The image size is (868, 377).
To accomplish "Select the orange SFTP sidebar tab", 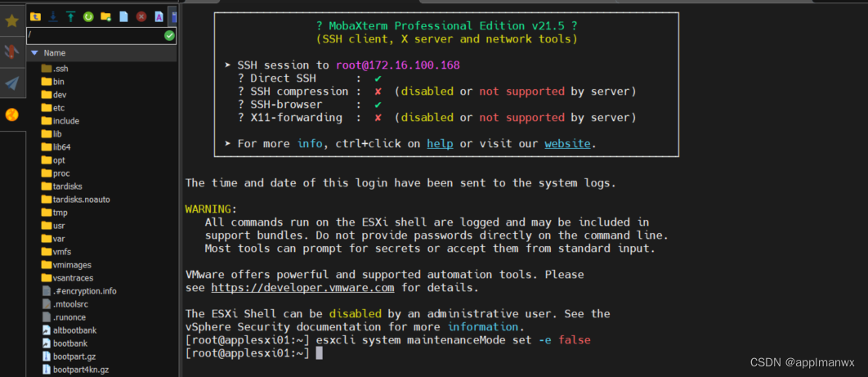I will (x=12, y=114).
